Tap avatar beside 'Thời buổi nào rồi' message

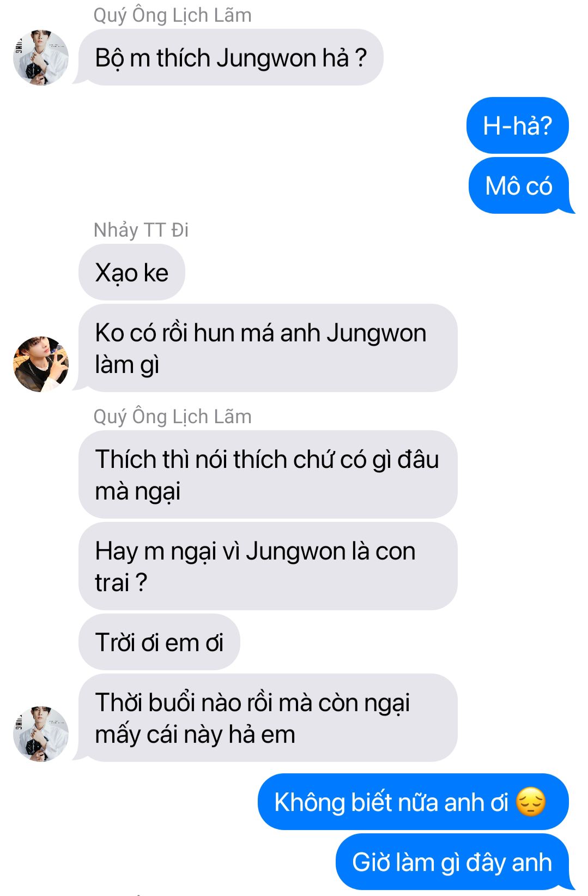(41, 733)
